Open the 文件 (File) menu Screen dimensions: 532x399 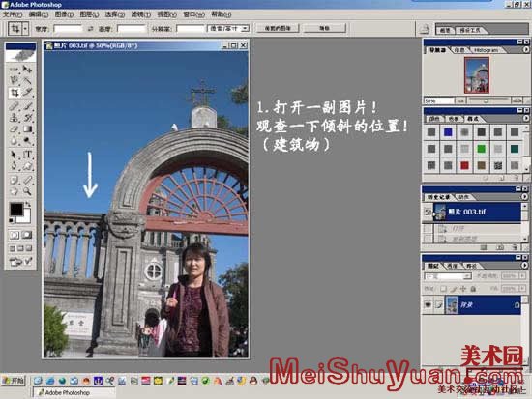click(12, 14)
